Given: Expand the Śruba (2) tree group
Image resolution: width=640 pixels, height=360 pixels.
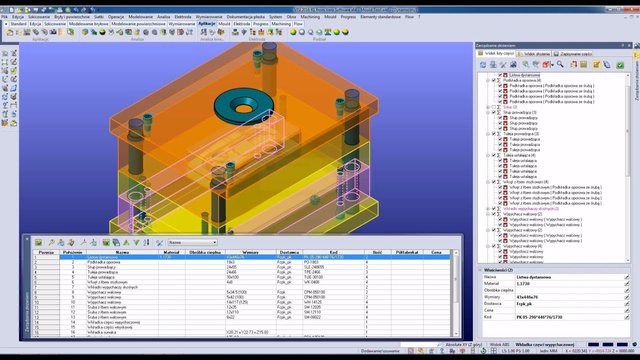Looking at the screenshot, I should click(x=488, y=107).
